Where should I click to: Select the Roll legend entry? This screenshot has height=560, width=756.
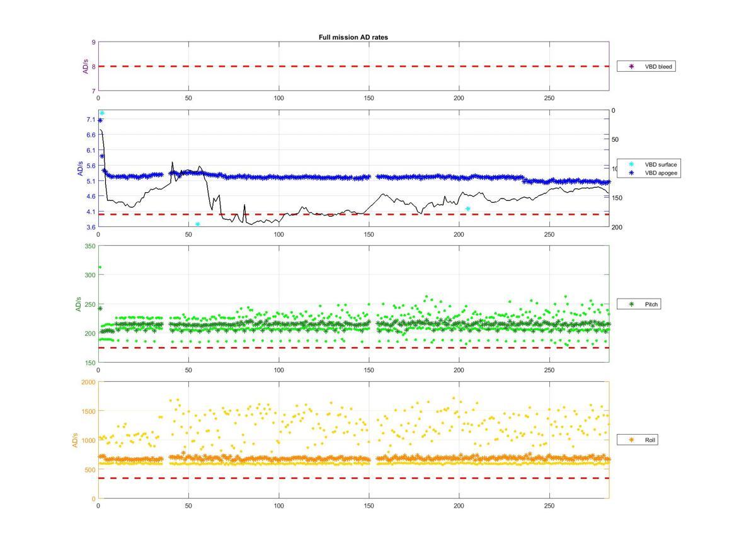click(x=638, y=440)
